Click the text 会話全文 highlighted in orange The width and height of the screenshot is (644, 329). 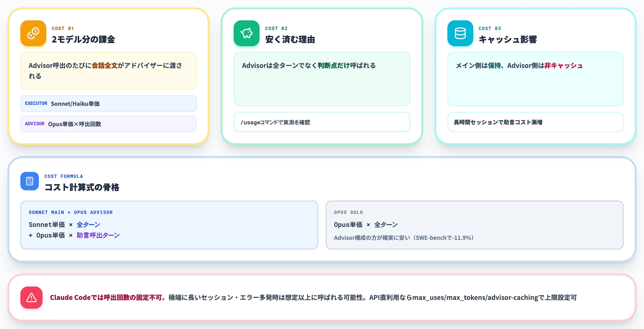[105, 65]
